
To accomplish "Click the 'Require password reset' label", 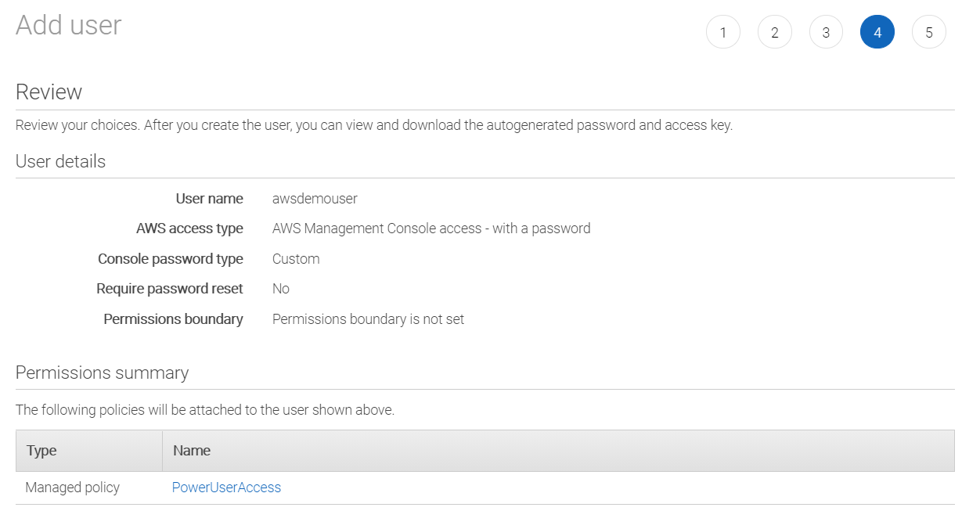I will click(x=170, y=289).
